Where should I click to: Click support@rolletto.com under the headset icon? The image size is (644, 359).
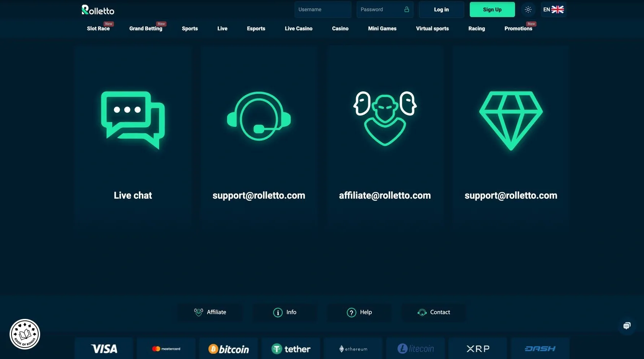(x=259, y=195)
